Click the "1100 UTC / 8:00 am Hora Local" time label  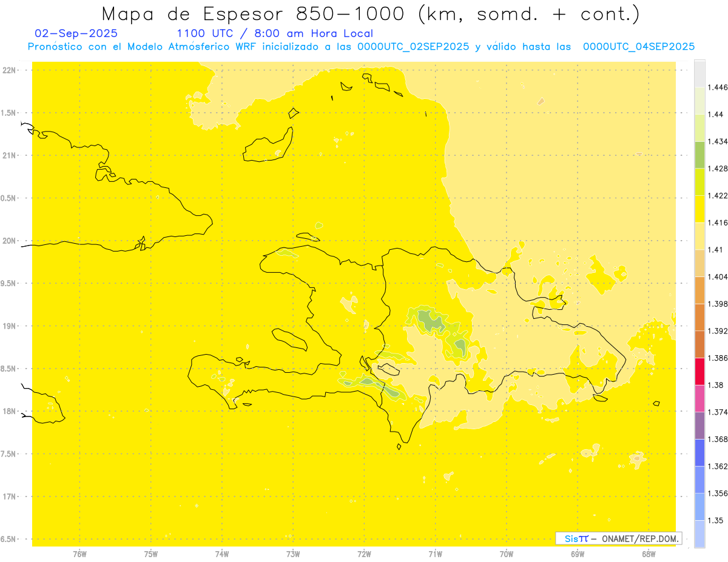tap(275, 34)
